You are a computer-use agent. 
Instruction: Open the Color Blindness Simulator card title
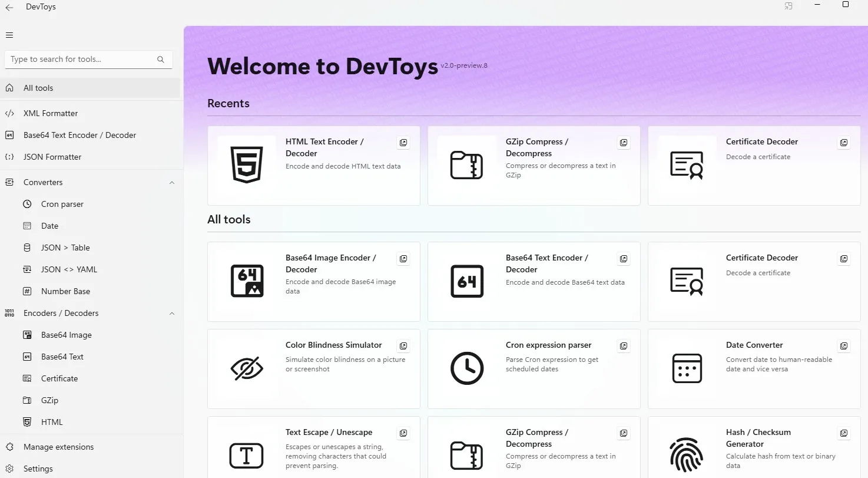(x=334, y=345)
